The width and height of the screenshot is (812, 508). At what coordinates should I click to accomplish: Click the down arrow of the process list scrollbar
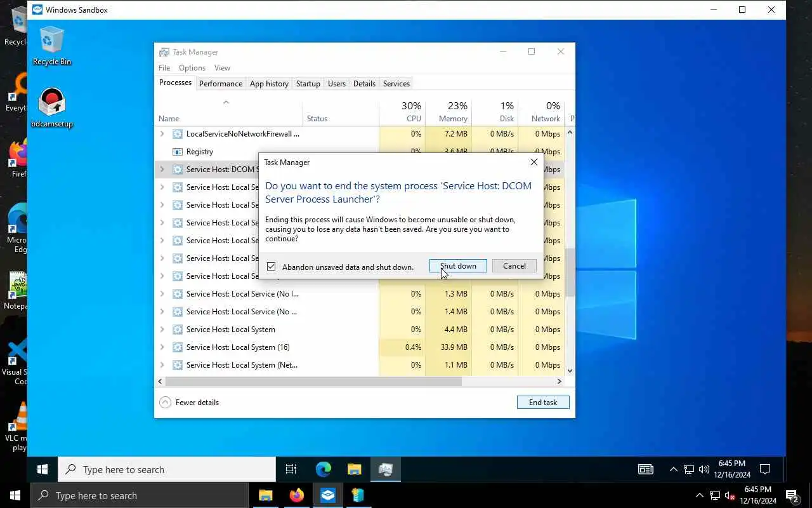(x=570, y=370)
